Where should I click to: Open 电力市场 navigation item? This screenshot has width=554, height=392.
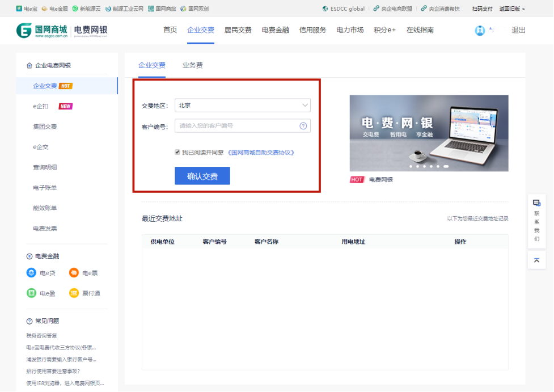(350, 30)
